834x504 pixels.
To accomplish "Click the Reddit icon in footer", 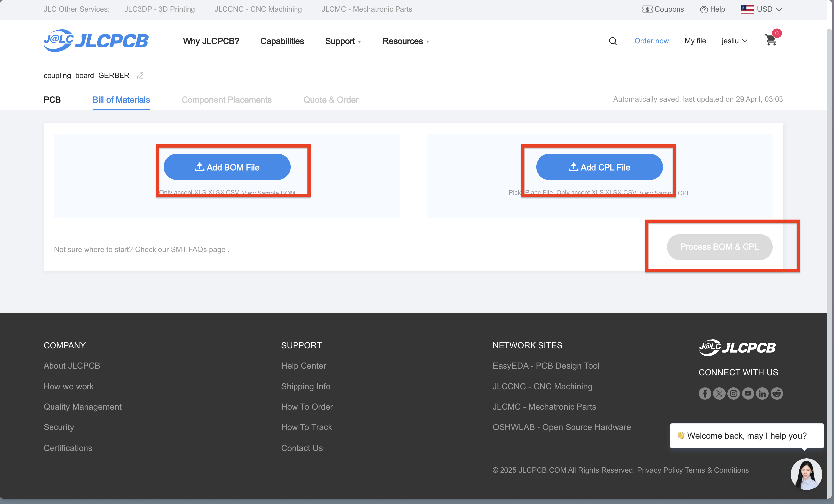I will [x=777, y=394].
